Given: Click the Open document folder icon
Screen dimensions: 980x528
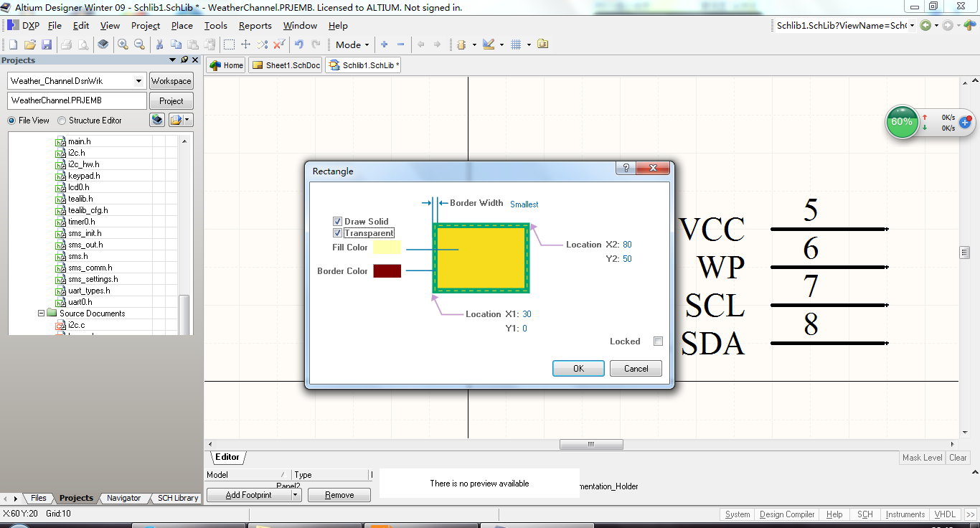Looking at the screenshot, I should pos(30,44).
